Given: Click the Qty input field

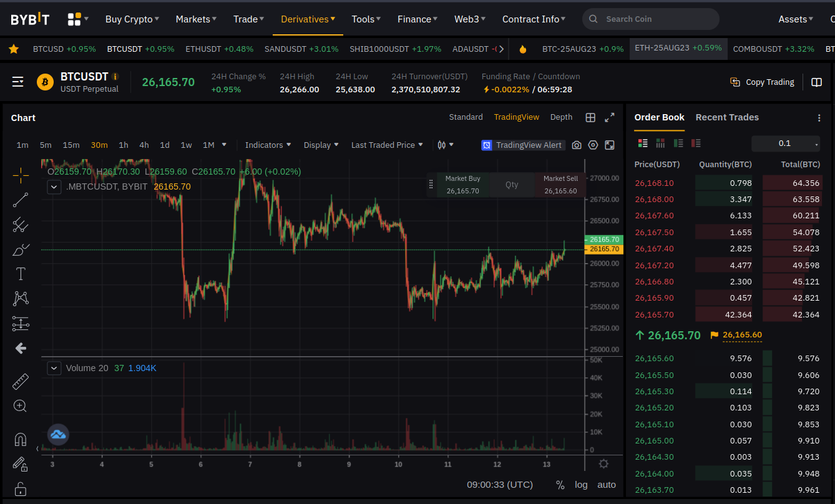Looking at the screenshot, I should coord(512,185).
